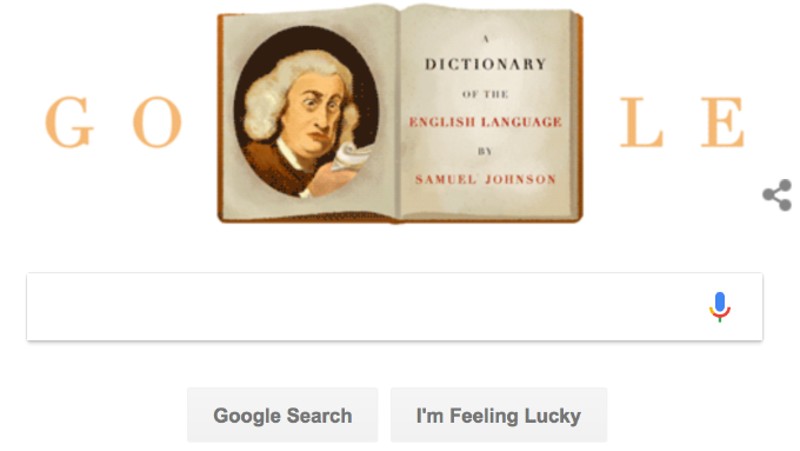Click the small A atop title page

[x=486, y=39]
